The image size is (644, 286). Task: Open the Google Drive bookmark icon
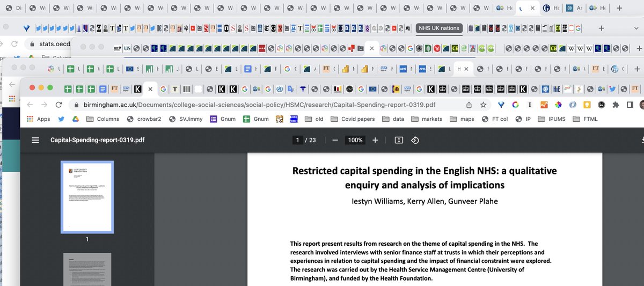[x=76, y=119]
